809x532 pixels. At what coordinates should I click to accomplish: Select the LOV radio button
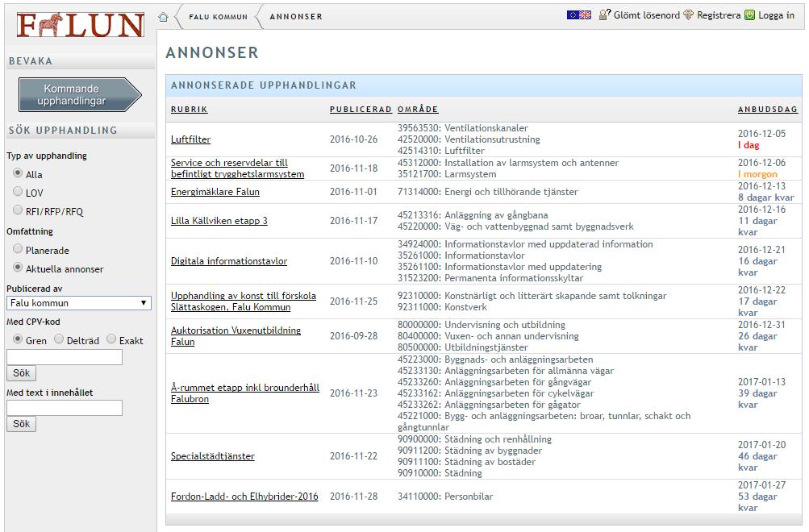[18, 192]
